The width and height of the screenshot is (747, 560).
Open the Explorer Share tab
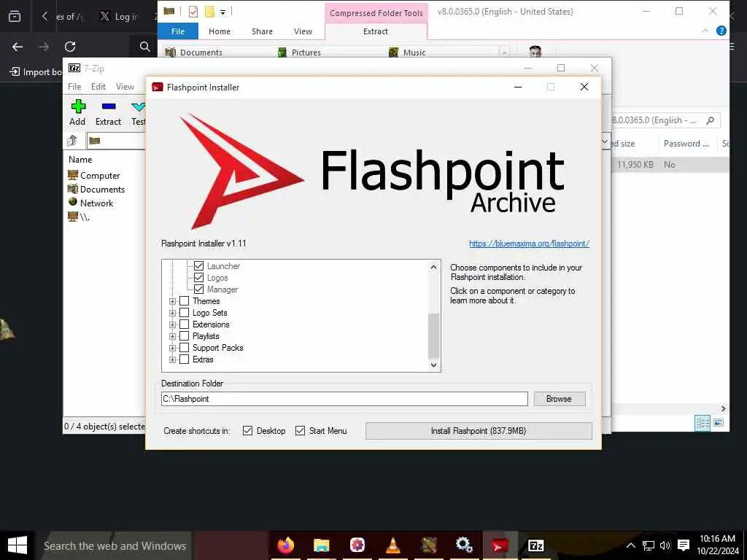pyautogui.click(x=262, y=31)
